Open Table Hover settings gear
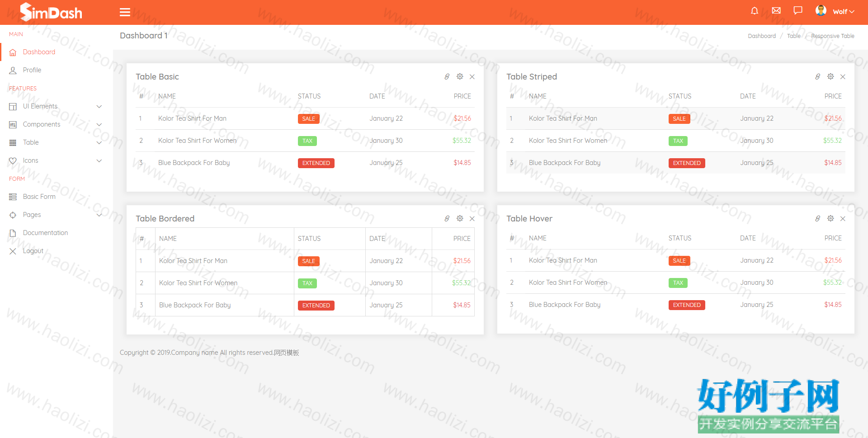The width and height of the screenshot is (868, 438). pyautogui.click(x=830, y=219)
